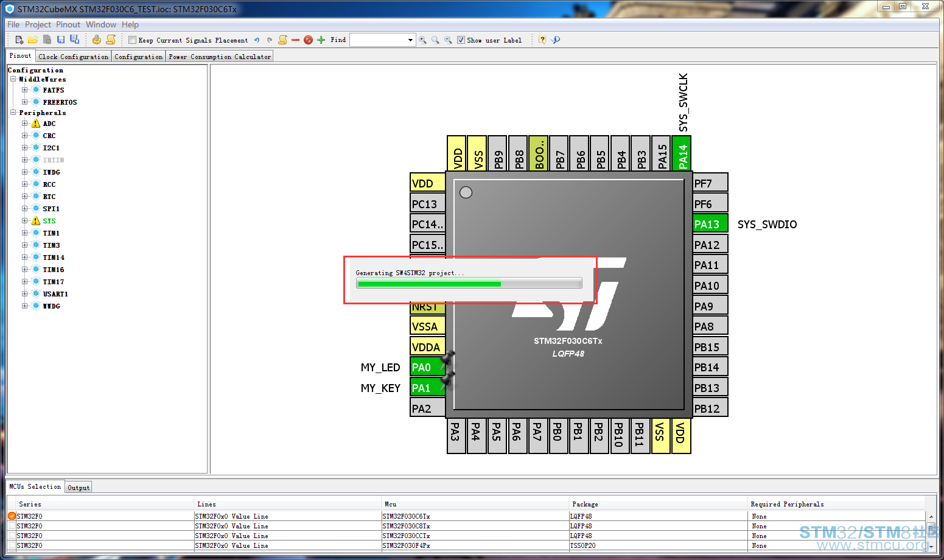
Task: Click the warning icon next to ADC
Action: coord(36,124)
